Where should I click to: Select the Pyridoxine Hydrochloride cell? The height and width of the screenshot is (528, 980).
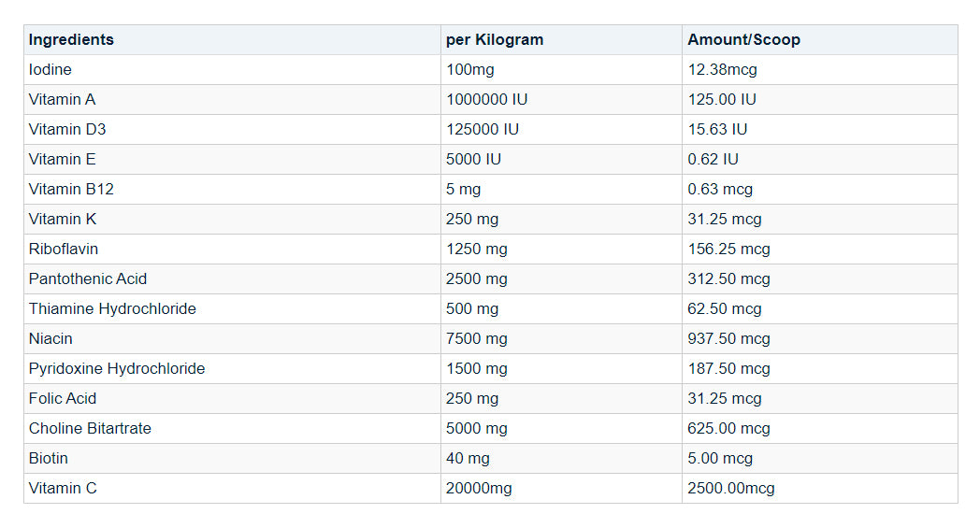click(x=117, y=369)
